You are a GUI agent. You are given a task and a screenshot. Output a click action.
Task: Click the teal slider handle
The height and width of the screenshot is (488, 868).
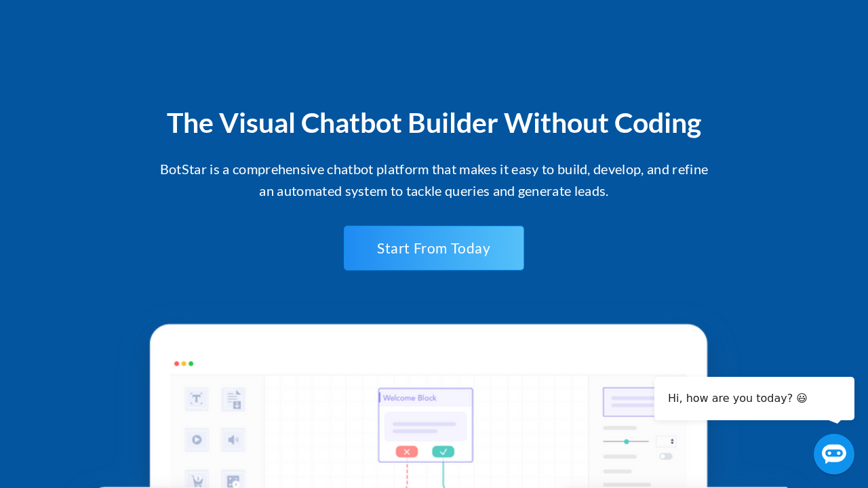click(x=627, y=441)
